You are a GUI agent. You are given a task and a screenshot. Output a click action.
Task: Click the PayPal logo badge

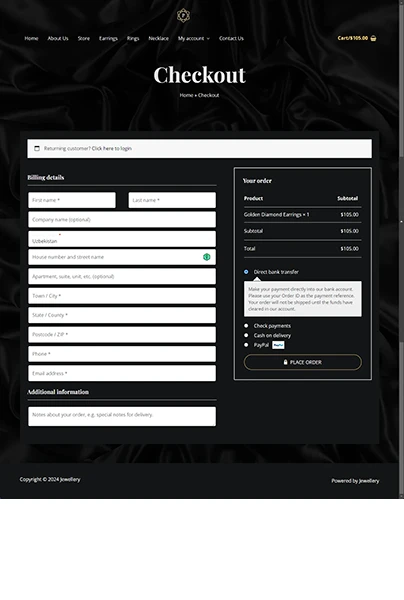[278, 345]
